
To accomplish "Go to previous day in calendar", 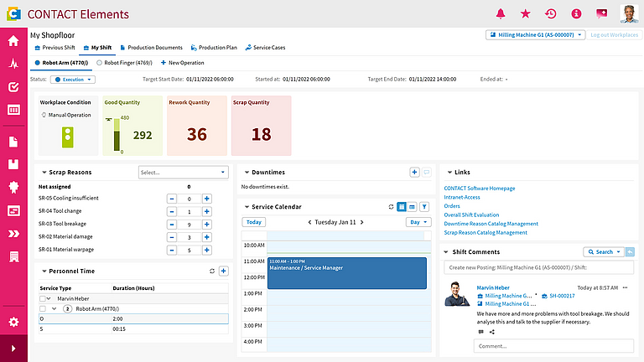I will [309, 222].
